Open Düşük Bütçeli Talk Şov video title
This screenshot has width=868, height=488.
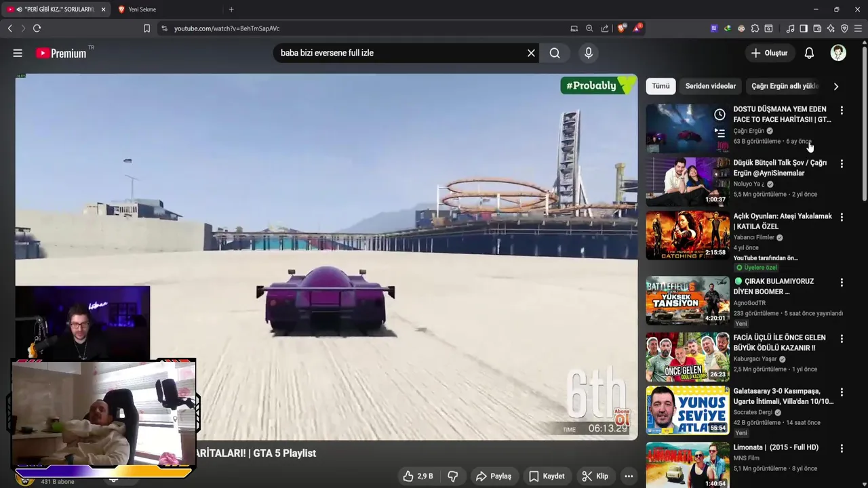tap(780, 168)
